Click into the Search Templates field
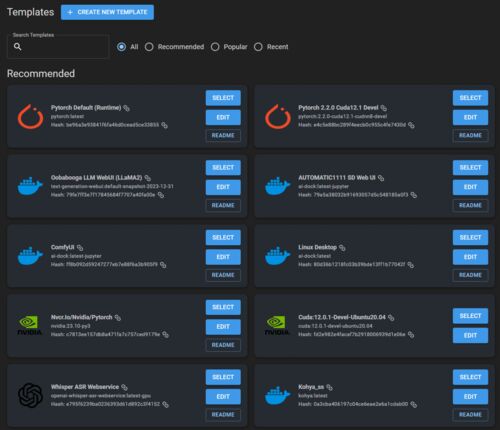The height and width of the screenshot is (430, 500). (58, 47)
